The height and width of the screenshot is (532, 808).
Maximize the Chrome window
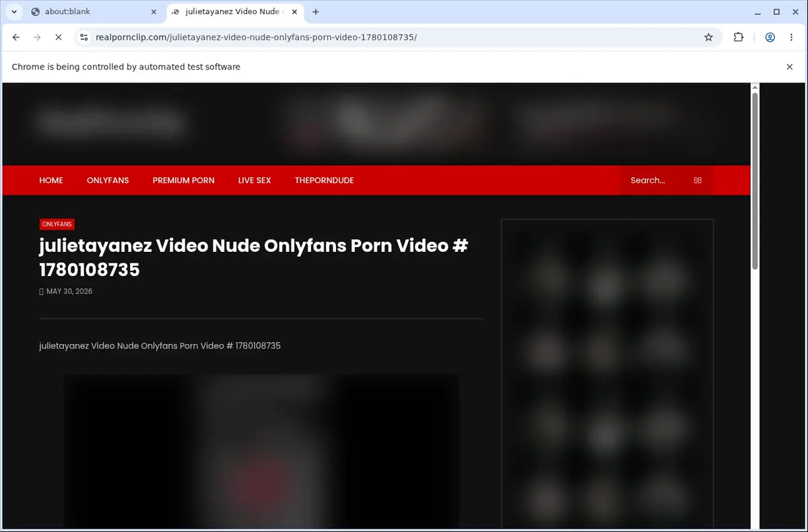click(x=776, y=11)
